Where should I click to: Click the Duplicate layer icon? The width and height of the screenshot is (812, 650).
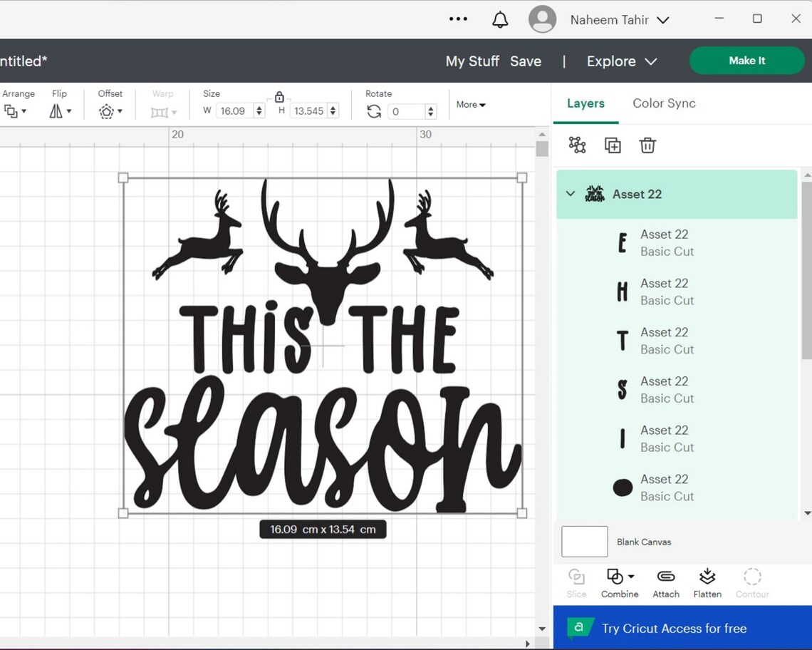(x=612, y=145)
